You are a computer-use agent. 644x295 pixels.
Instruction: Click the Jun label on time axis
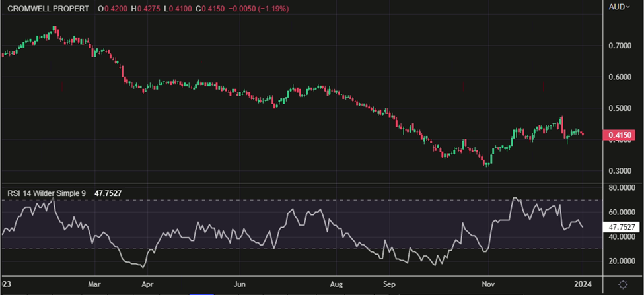coord(239,284)
